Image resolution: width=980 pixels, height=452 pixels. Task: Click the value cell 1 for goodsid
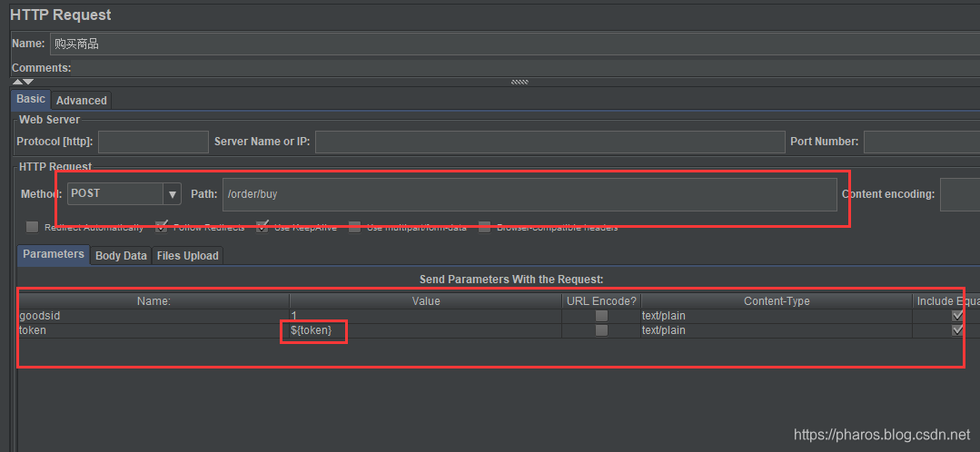point(425,317)
